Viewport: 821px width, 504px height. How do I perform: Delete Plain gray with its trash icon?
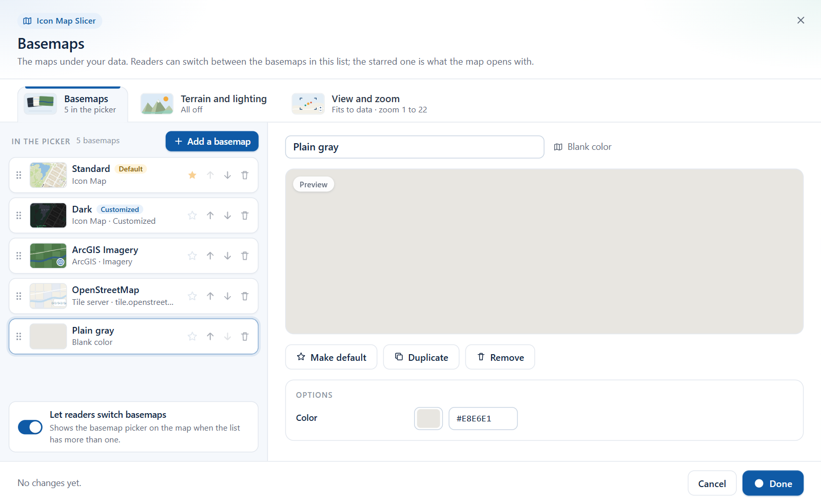click(245, 336)
